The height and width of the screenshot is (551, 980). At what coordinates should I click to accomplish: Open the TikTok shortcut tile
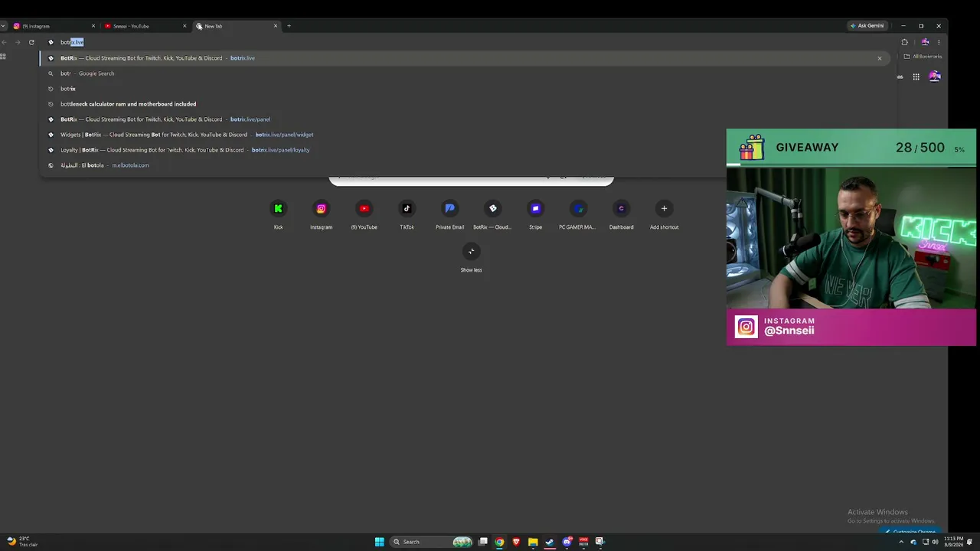(407, 214)
